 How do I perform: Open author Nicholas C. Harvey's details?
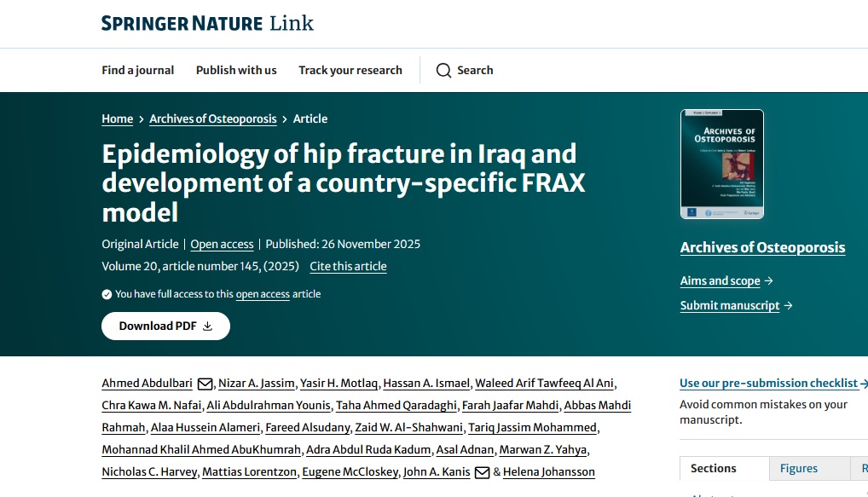pos(148,472)
